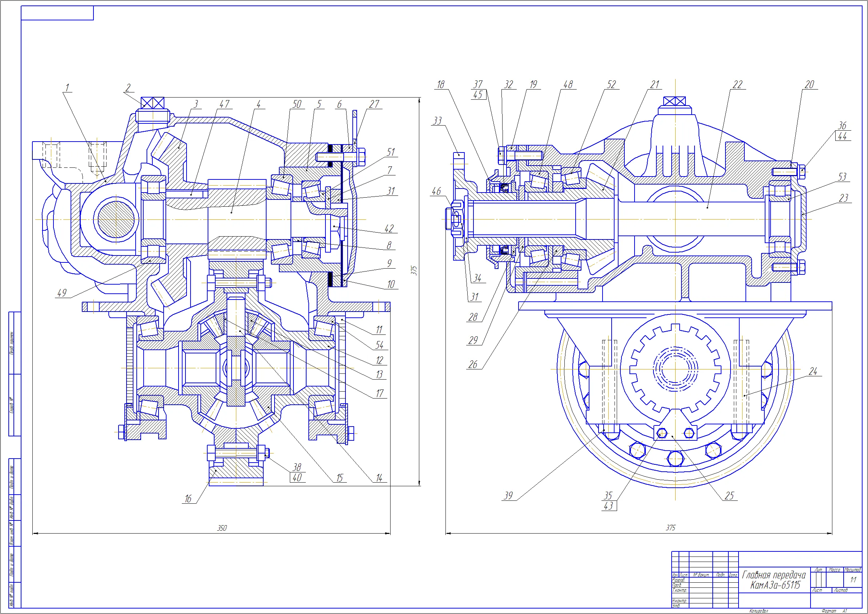This screenshot has height=614, width=868.
Task: Click the 1:1 scale cell in title block
Action: click(x=853, y=580)
